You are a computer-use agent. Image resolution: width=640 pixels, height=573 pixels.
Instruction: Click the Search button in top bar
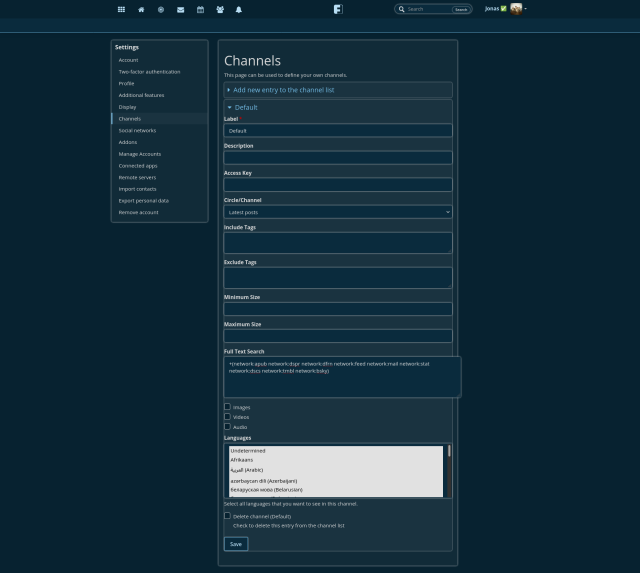(461, 9)
